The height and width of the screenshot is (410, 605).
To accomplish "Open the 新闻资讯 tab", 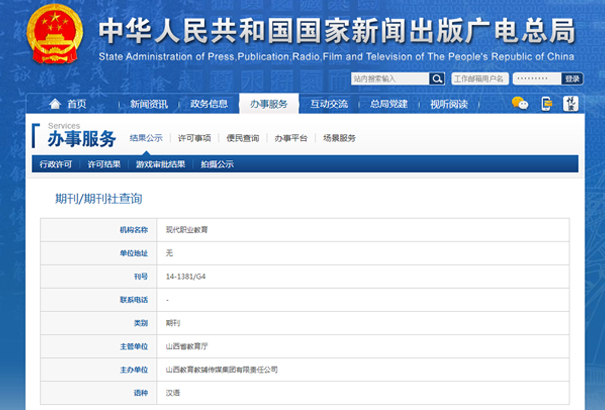I will coord(149,104).
